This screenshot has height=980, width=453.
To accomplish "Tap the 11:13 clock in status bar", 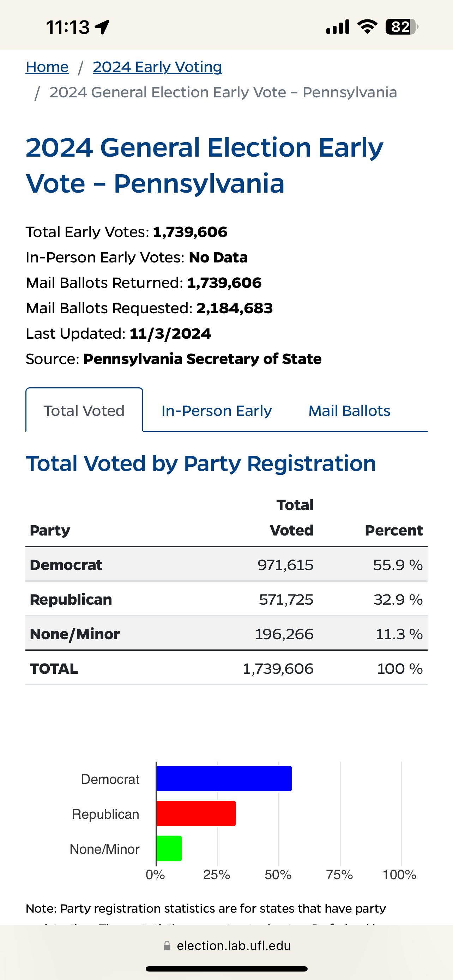I will pyautogui.click(x=68, y=27).
